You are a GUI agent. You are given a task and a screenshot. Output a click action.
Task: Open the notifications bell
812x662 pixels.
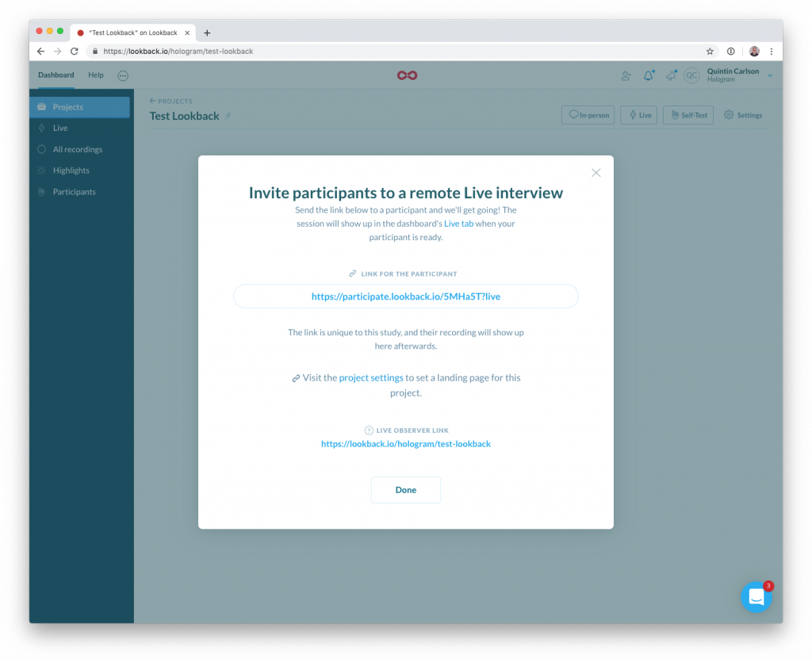[649, 75]
